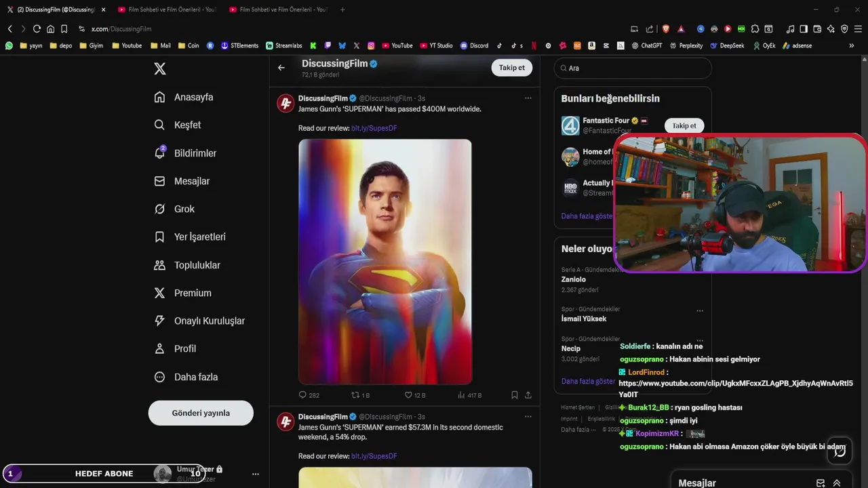Image resolution: width=868 pixels, height=488 pixels.
Task: Open bit.ly/SupesDF link in $400M post
Action: [374, 128]
